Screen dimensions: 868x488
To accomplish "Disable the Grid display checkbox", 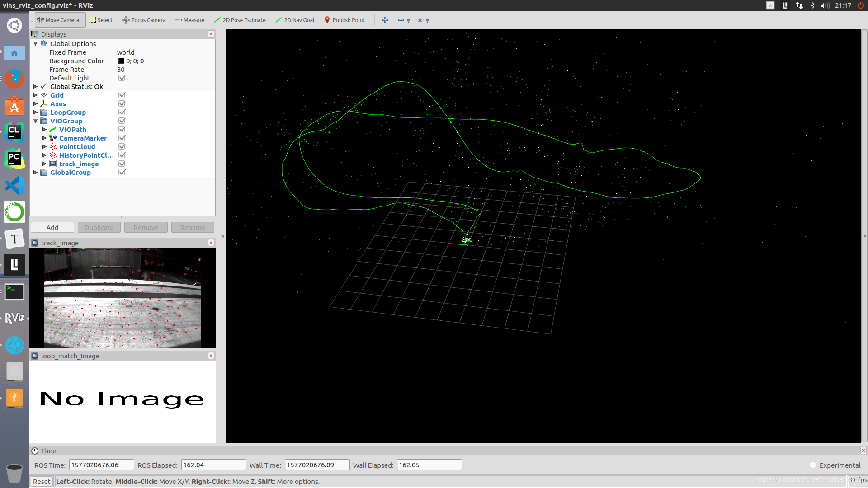I will coord(122,95).
